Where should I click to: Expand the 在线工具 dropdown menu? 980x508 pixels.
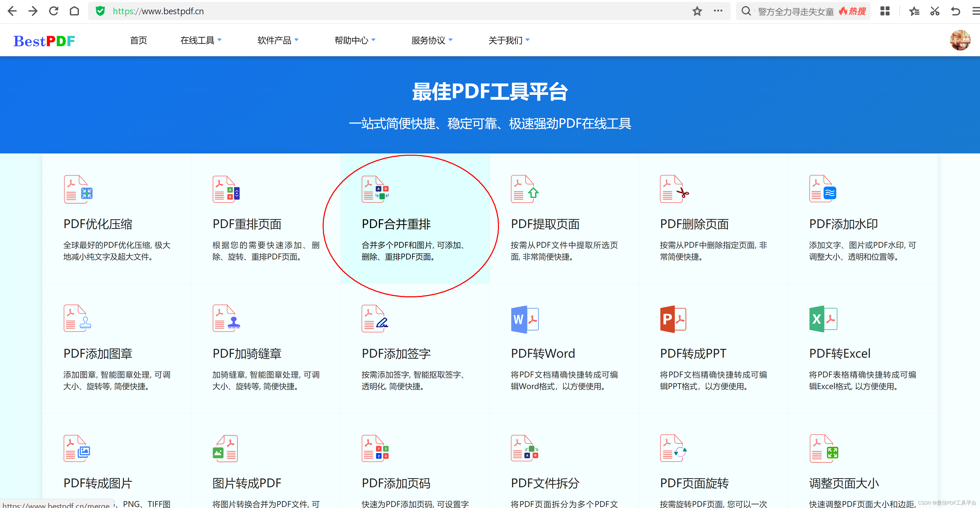coord(201,40)
